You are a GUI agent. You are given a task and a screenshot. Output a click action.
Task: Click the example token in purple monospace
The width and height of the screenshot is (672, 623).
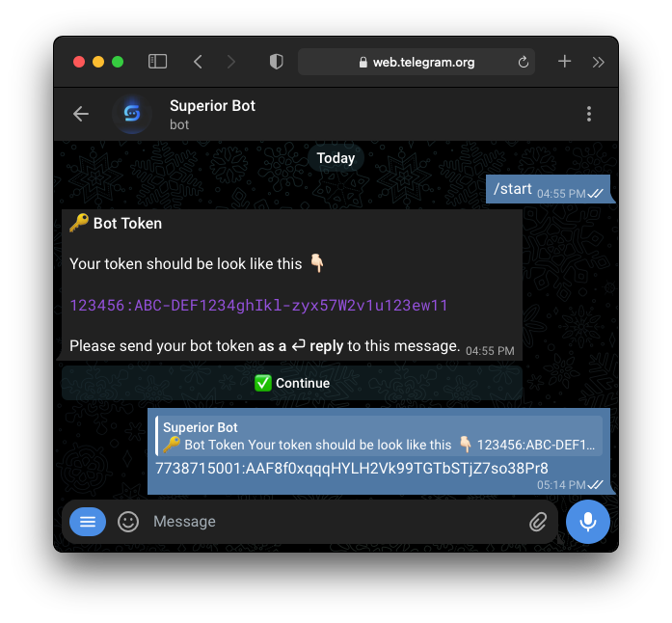click(258, 306)
